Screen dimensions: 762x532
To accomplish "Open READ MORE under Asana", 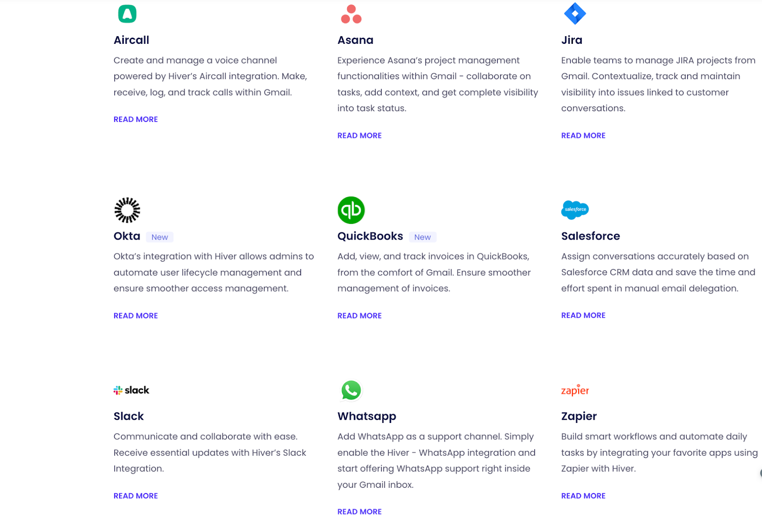I will point(360,136).
